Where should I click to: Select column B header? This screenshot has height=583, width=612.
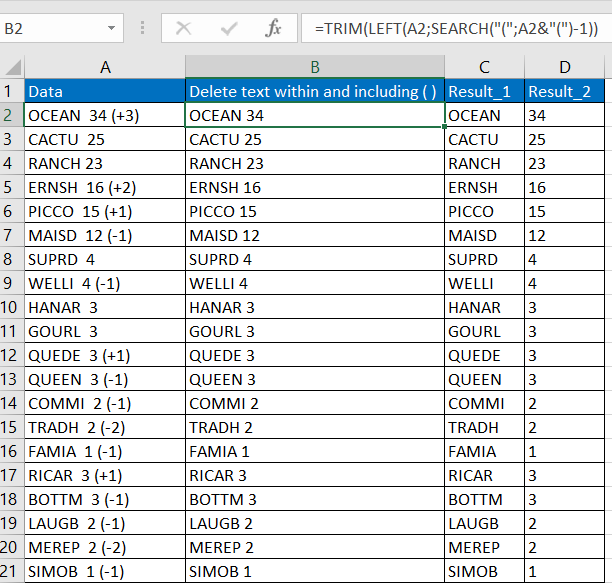(x=314, y=67)
